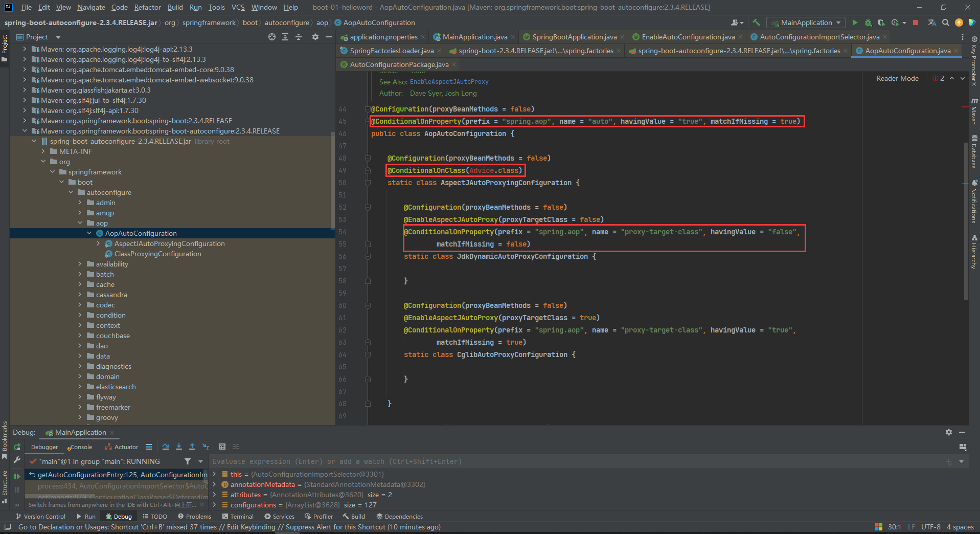The width and height of the screenshot is (980, 534).
Task: Collapse the aop folder in project tree
Action: 80,223
